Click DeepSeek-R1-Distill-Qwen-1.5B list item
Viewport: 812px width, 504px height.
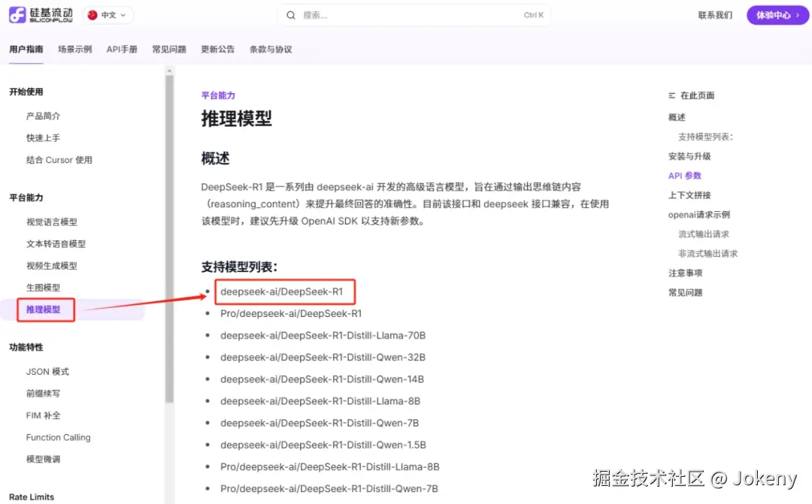tap(323, 445)
